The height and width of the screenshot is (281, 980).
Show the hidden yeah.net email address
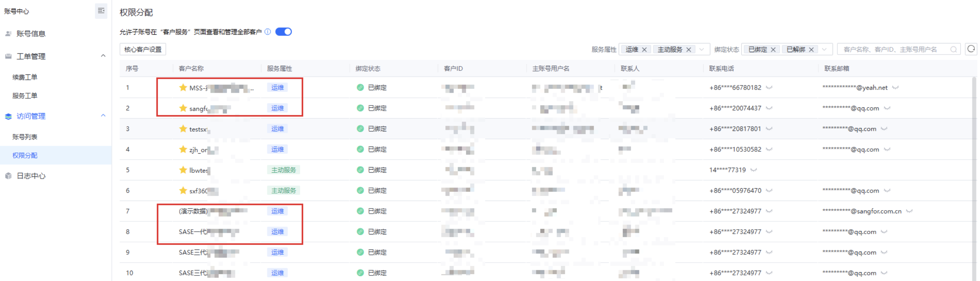coord(896,88)
